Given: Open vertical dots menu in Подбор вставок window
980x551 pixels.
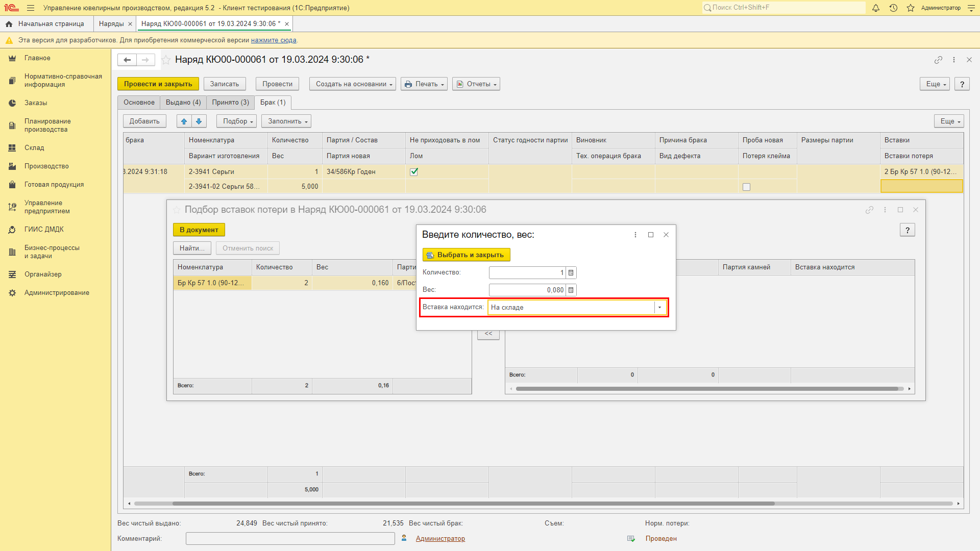Looking at the screenshot, I should (885, 210).
